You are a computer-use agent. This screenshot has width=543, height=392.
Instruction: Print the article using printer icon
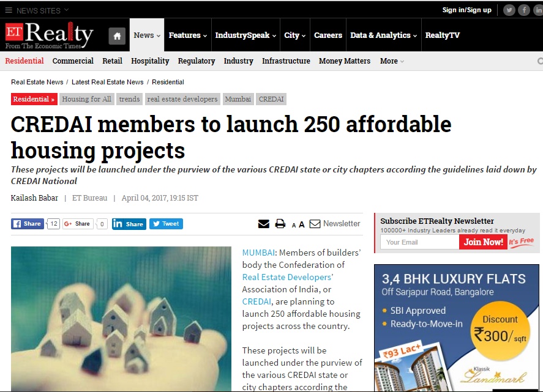coord(280,224)
